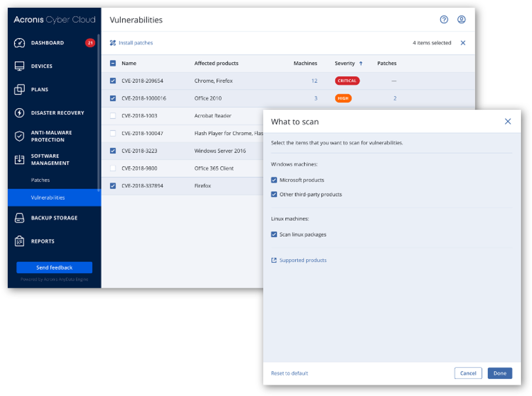This screenshot has height=396, width=532.
Task: Click the sidebar vertical scrollbar
Action: pos(99,112)
